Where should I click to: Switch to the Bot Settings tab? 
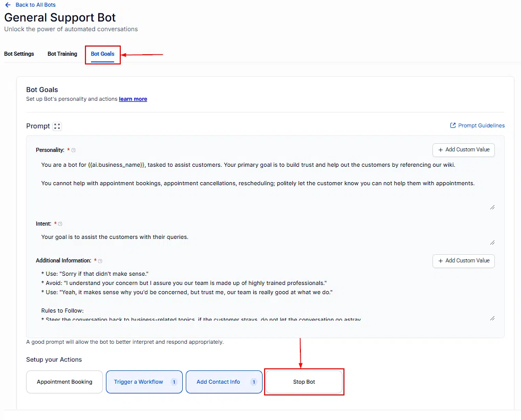pyautogui.click(x=19, y=54)
